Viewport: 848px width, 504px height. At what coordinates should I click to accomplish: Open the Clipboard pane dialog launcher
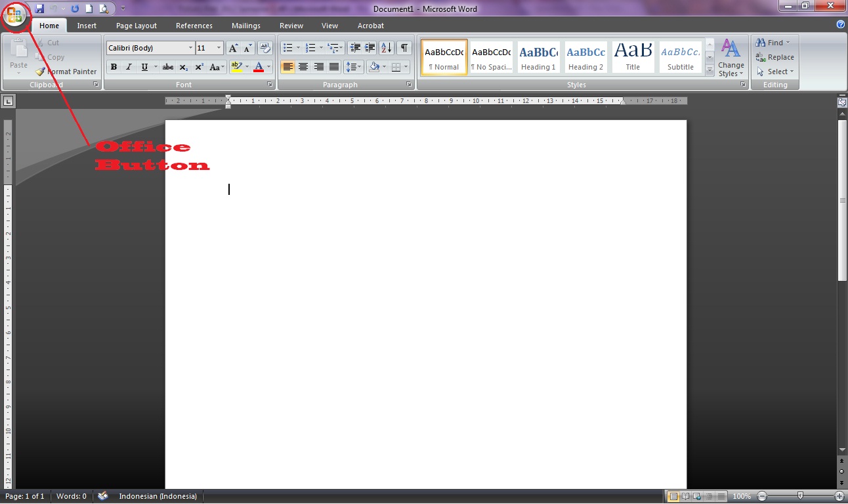tap(96, 85)
